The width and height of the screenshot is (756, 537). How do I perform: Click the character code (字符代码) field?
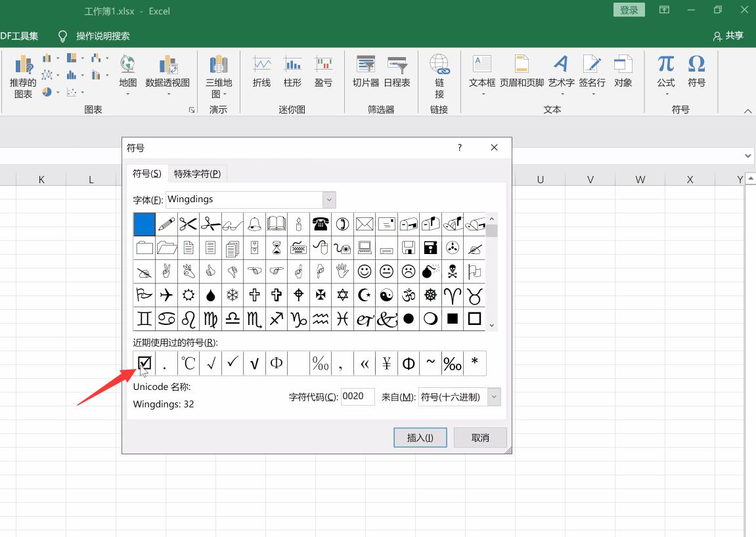click(358, 397)
